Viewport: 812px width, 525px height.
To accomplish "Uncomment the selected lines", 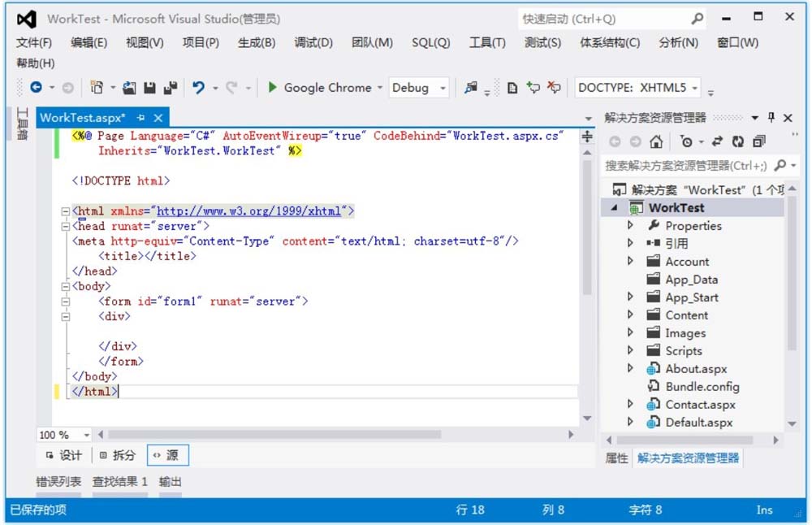I will [554, 88].
